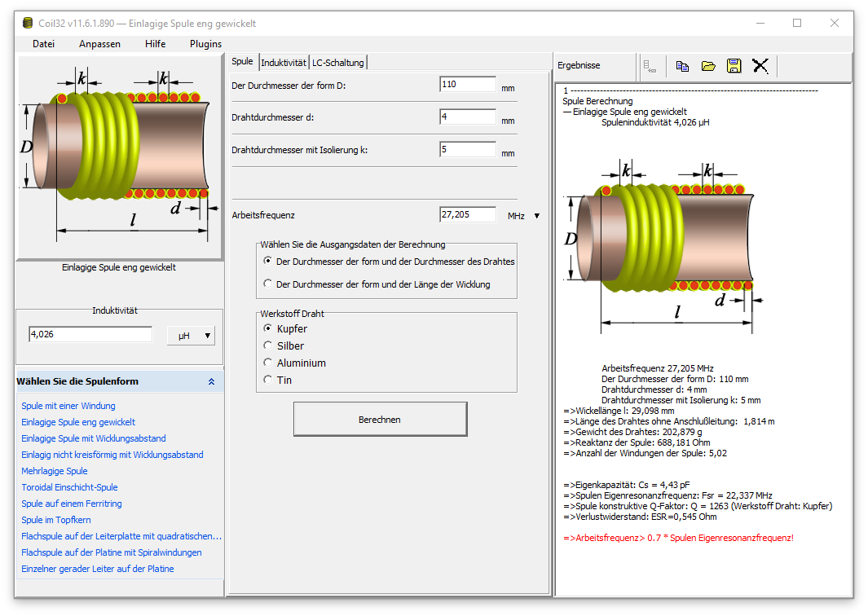Select Toroidal Einschicht-Spule coil form
The image size is (868, 616).
point(70,487)
